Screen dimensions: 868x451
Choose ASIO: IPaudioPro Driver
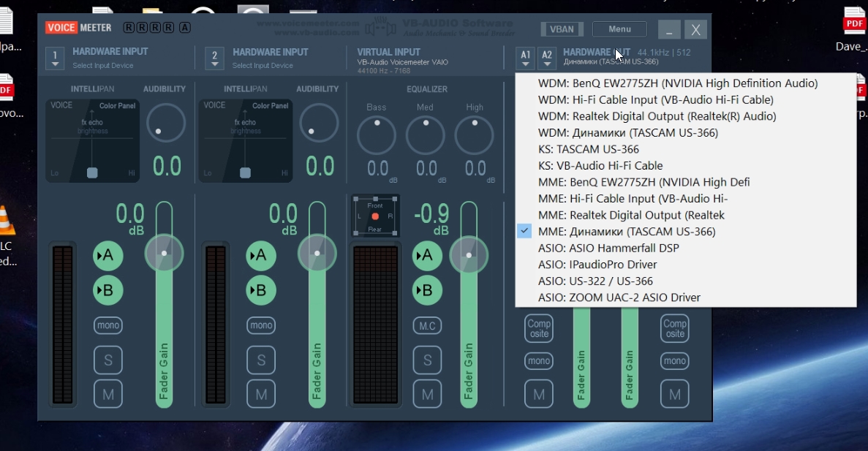[x=685, y=265]
